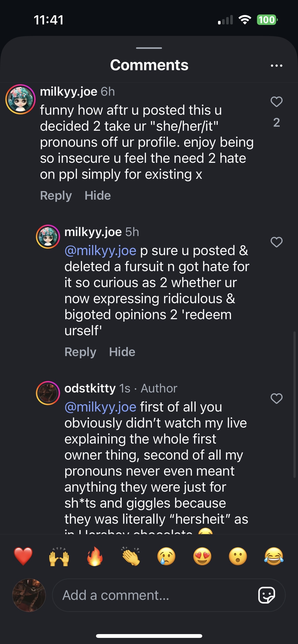Tap the fire quick reaction emoji
The height and width of the screenshot is (644, 298).
pyautogui.click(x=95, y=556)
